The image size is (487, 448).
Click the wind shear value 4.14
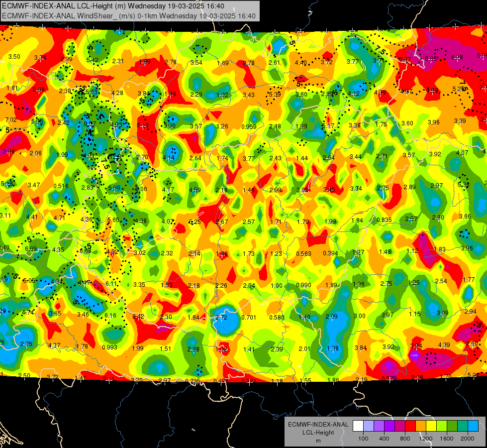pos(169,158)
